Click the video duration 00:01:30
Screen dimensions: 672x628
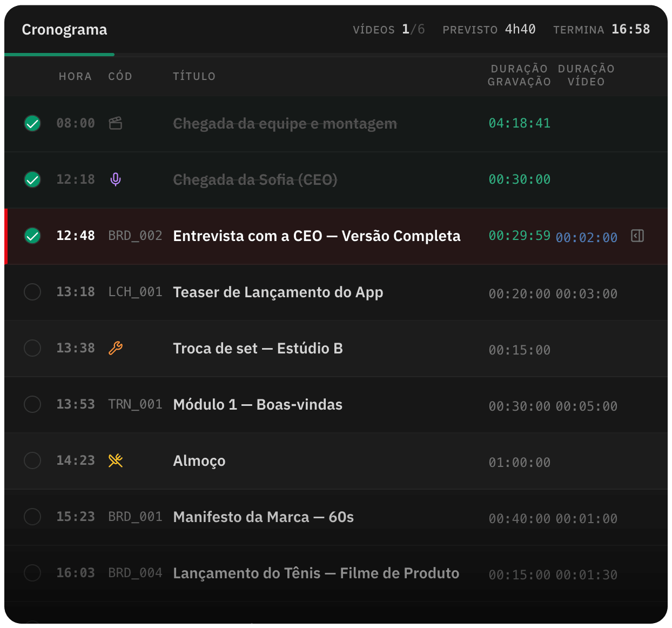pyautogui.click(x=587, y=575)
